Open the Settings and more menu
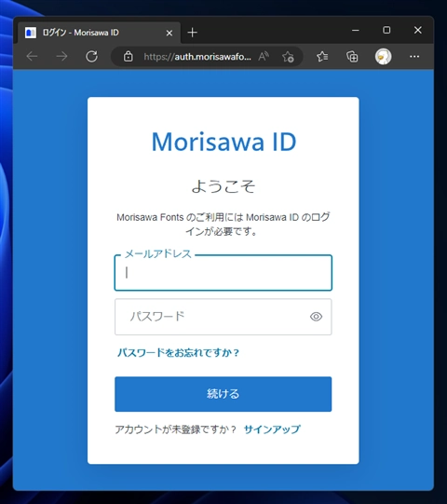Image resolution: width=447 pixels, height=504 pixels. [414, 57]
